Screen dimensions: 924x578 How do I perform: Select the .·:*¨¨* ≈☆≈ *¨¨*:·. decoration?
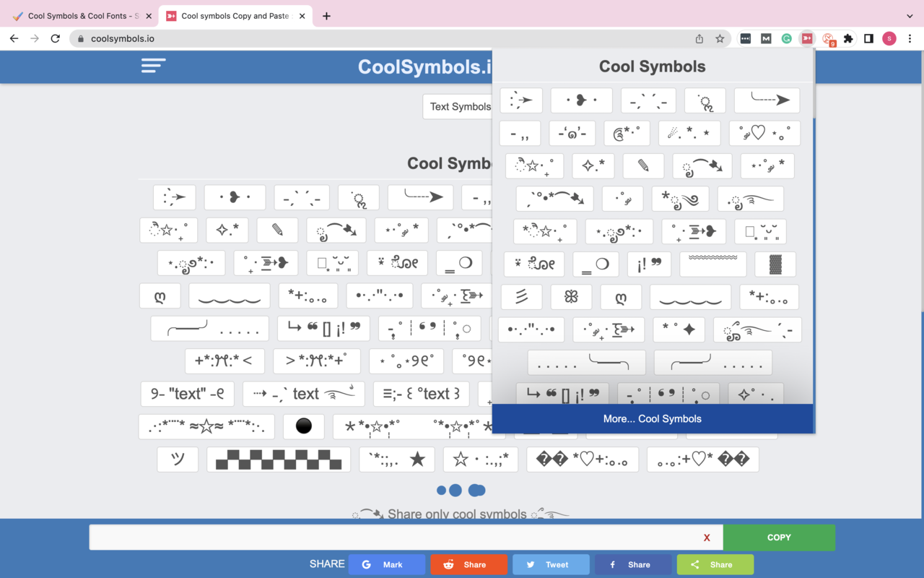point(206,426)
